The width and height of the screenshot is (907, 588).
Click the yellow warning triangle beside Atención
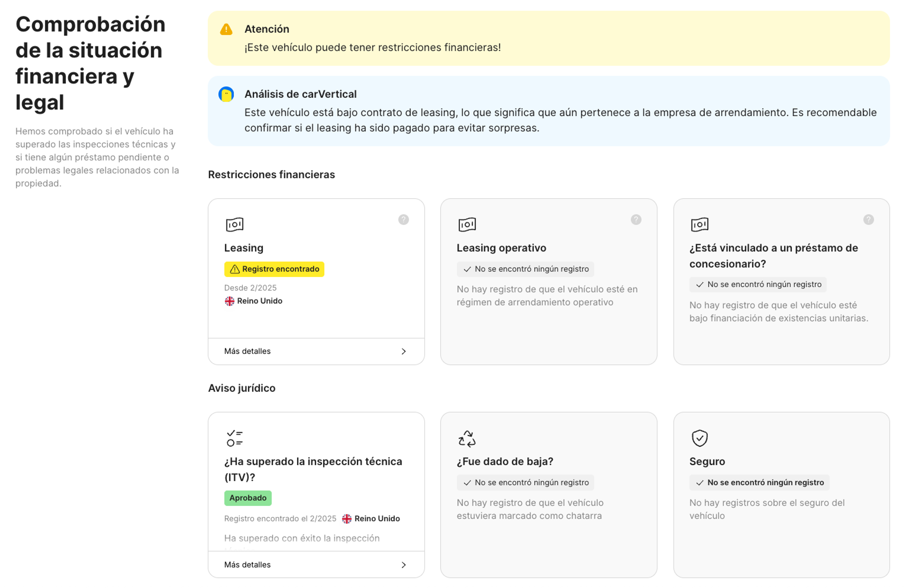coord(226,29)
